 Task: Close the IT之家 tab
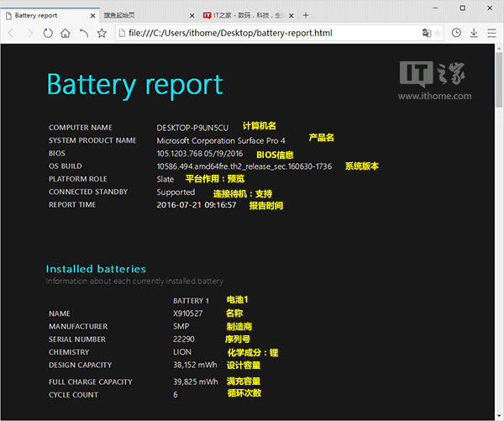click(291, 15)
